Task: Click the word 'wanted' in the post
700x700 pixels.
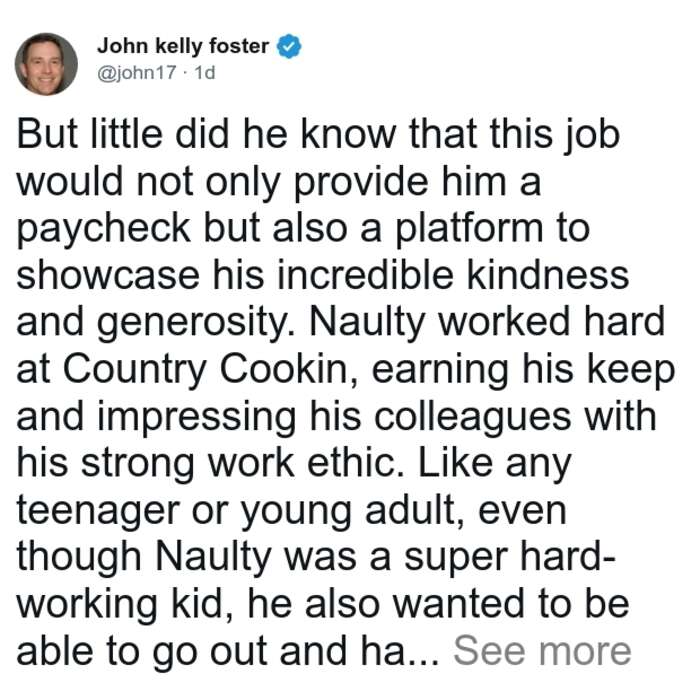Action: [458, 604]
